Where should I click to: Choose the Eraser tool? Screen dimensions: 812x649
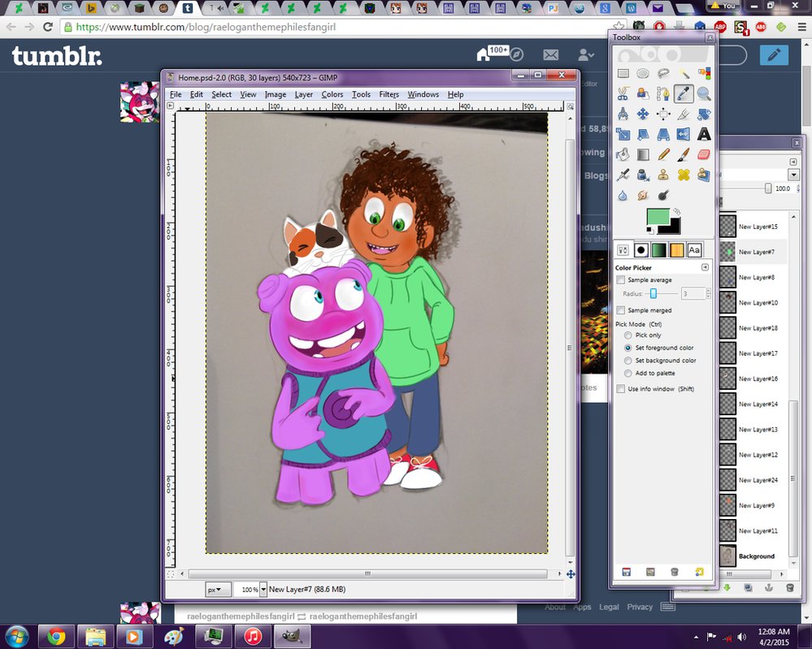pyautogui.click(x=704, y=154)
